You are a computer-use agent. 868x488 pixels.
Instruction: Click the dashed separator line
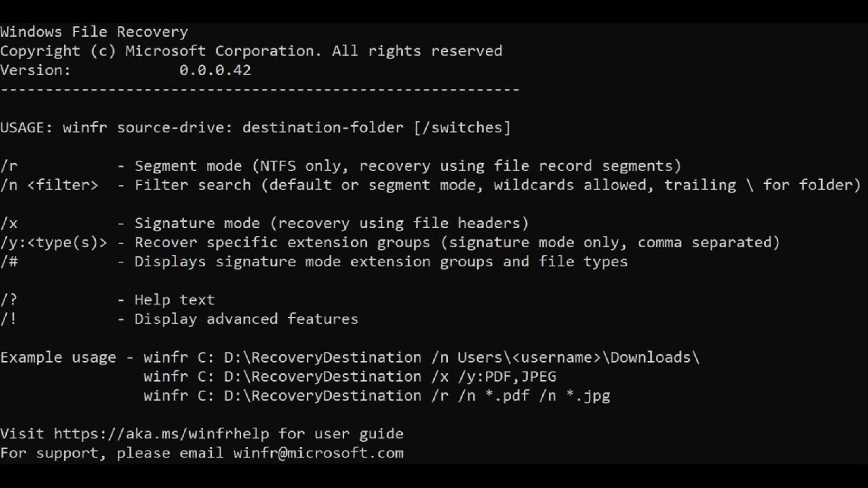[x=260, y=89]
